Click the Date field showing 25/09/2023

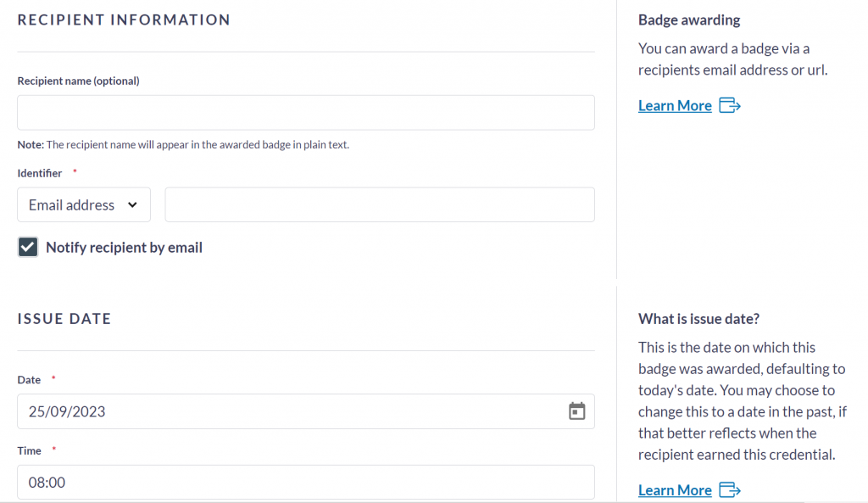pos(305,411)
